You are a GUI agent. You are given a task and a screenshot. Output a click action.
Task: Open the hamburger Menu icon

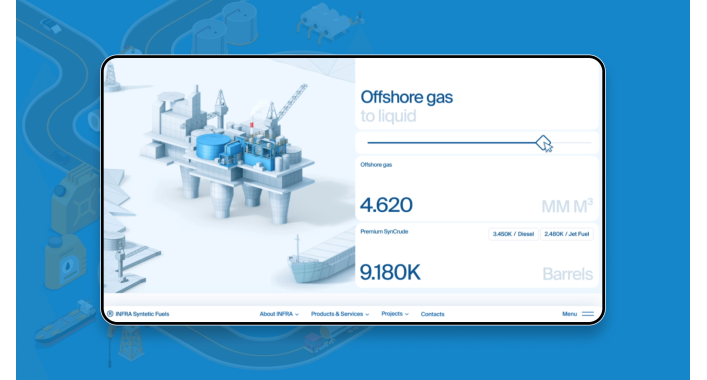(x=588, y=314)
